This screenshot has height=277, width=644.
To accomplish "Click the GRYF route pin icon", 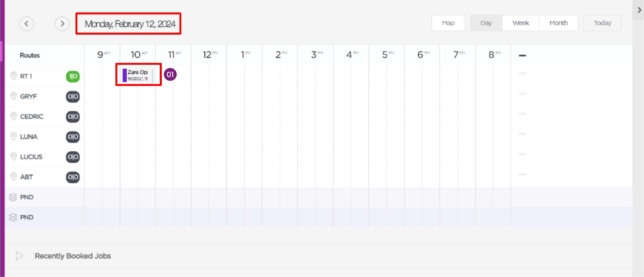I will click(14, 96).
